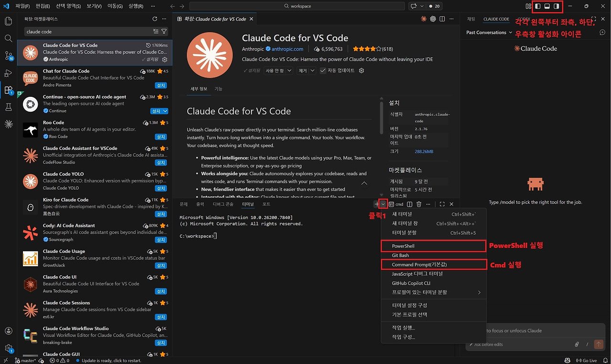Open the File menu in the menu bar
This screenshot has width=611, height=364.
point(22,6)
